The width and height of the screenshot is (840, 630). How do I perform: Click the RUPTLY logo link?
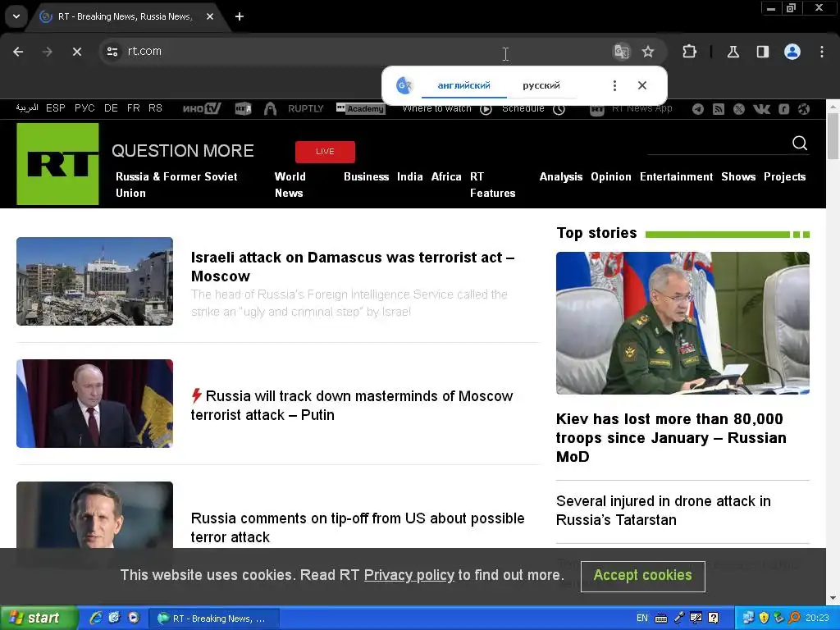(x=306, y=108)
